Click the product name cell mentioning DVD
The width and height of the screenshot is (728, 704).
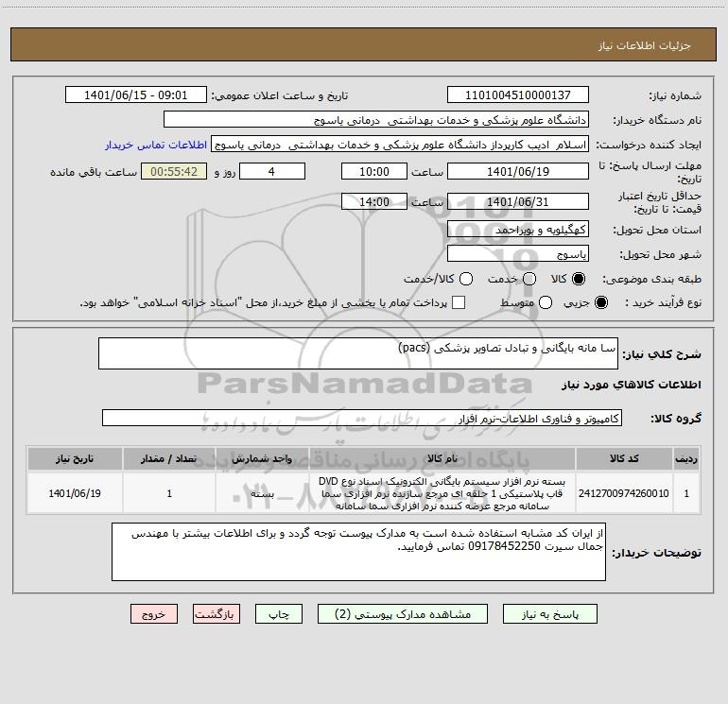[442, 493]
